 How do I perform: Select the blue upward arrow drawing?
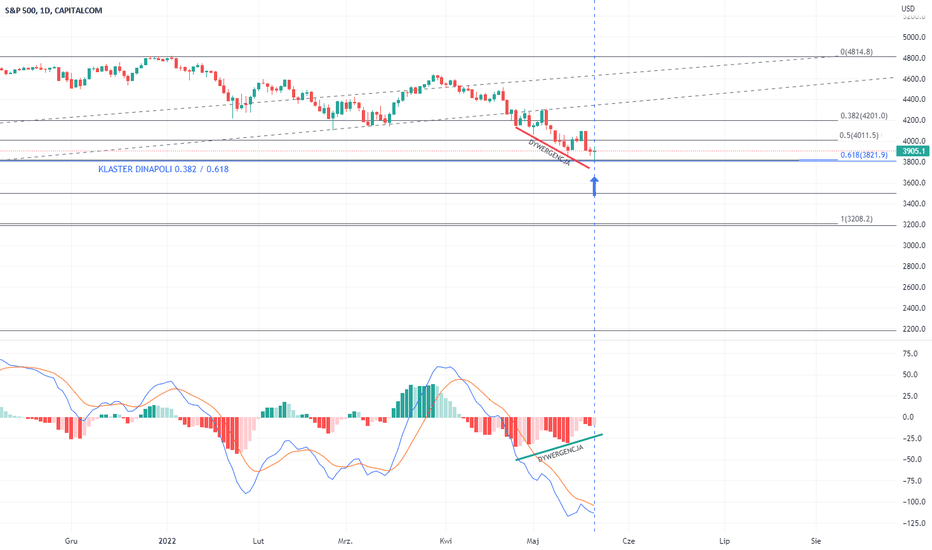(x=594, y=187)
